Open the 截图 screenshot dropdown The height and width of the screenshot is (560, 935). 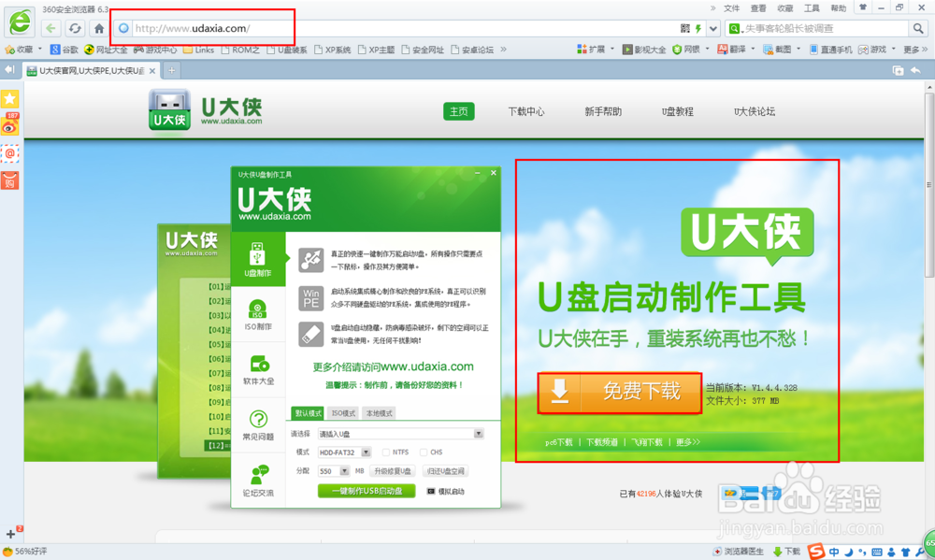click(x=782, y=50)
